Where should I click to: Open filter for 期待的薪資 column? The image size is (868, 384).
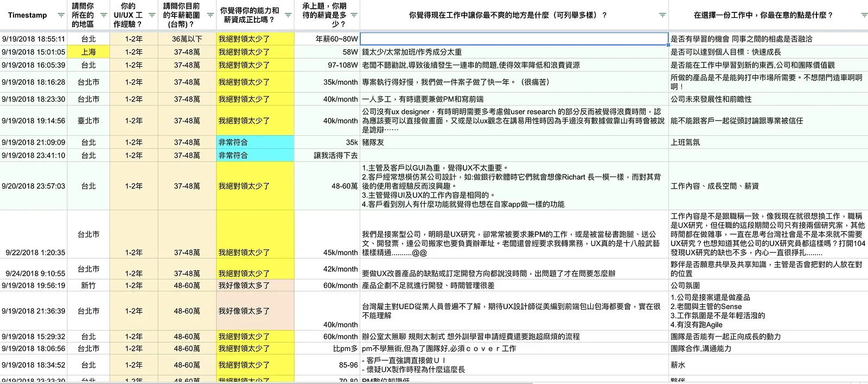coord(354,15)
